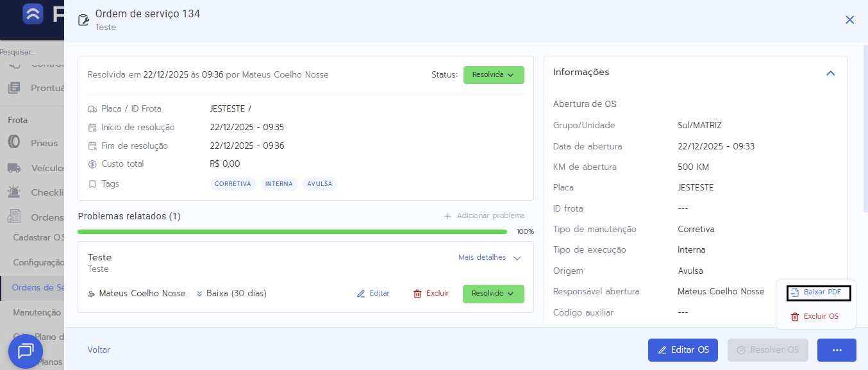This screenshot has width=868, height=370.
Task: Click the green 100% progress bar
Action: pos(292,231)
